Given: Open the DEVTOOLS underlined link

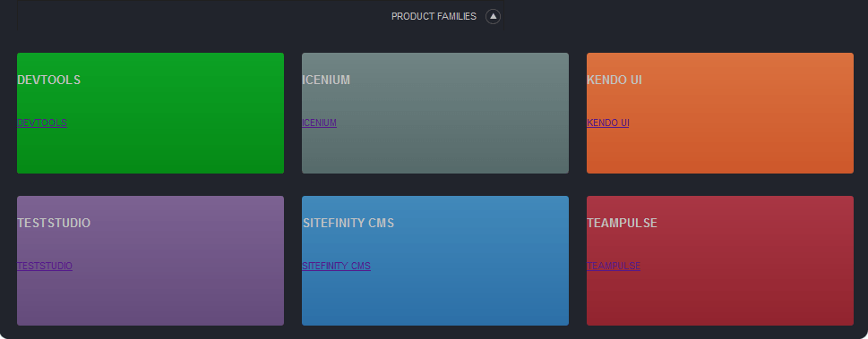Looking at the screenshot, I should (42, 123).
